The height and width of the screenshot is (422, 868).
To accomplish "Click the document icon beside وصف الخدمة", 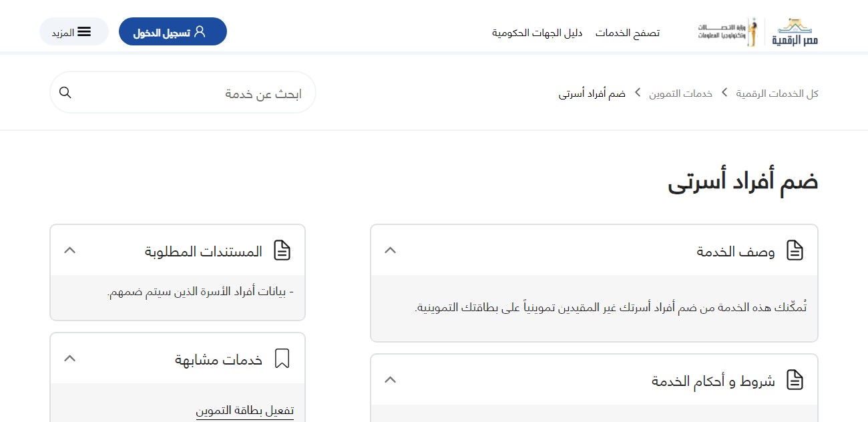I will point(795,250).
